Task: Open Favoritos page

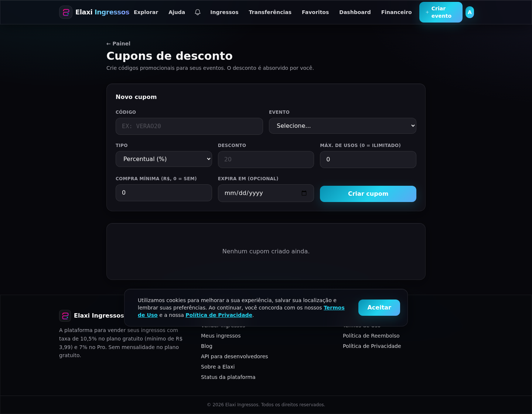Action: pos(315,12)
